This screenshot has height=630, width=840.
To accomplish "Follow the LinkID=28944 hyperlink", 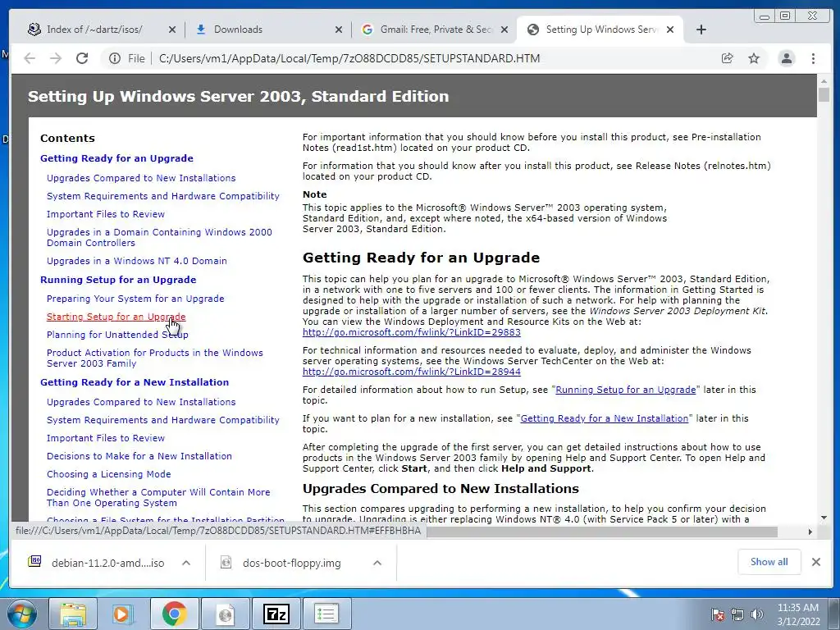I will [412, 372].
